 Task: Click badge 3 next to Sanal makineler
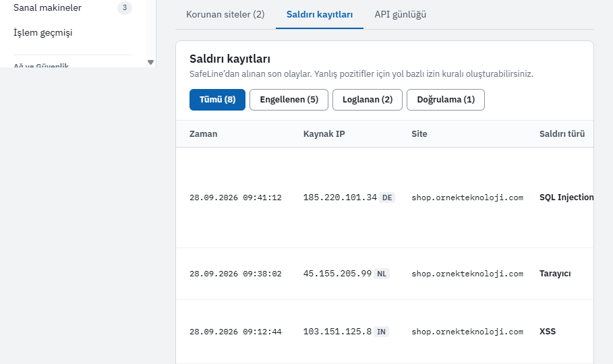pos(125,8)
